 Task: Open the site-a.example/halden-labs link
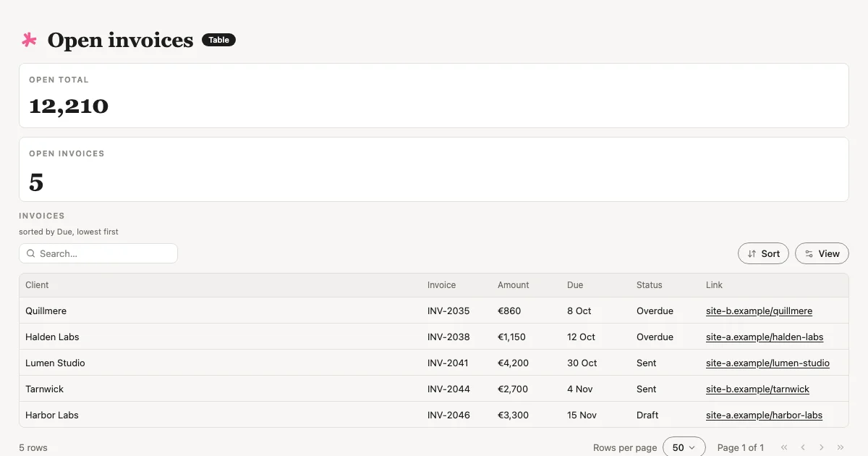click(x=765, y=337)
